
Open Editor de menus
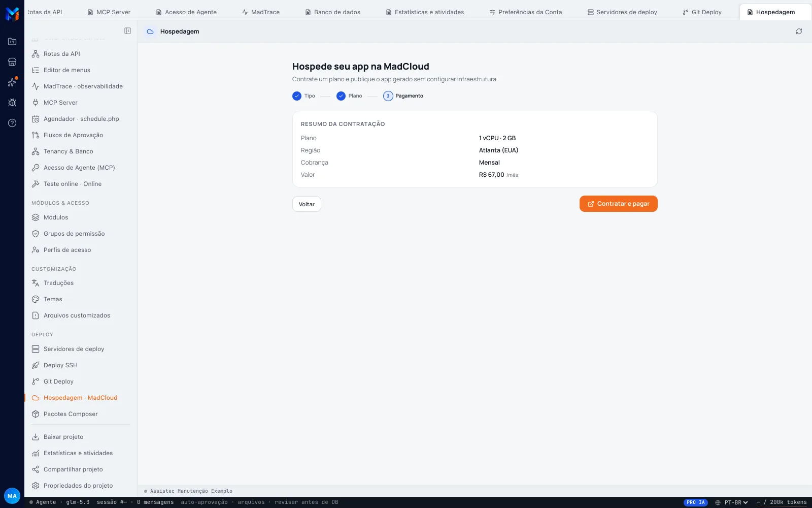pos(81,70)
